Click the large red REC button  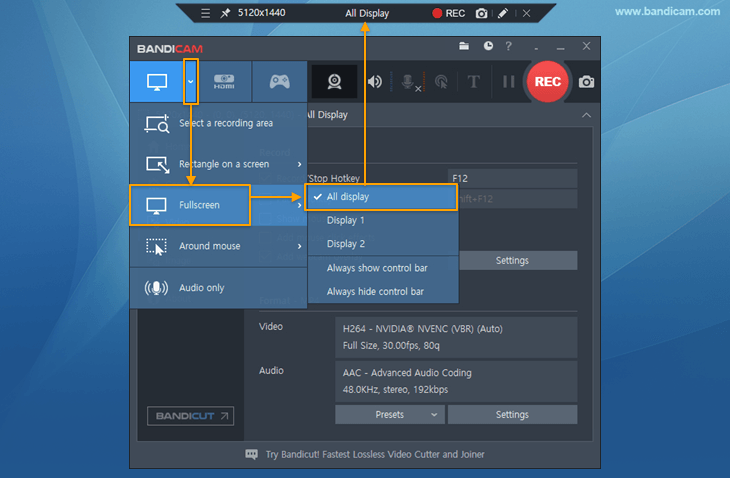(548, 82)
